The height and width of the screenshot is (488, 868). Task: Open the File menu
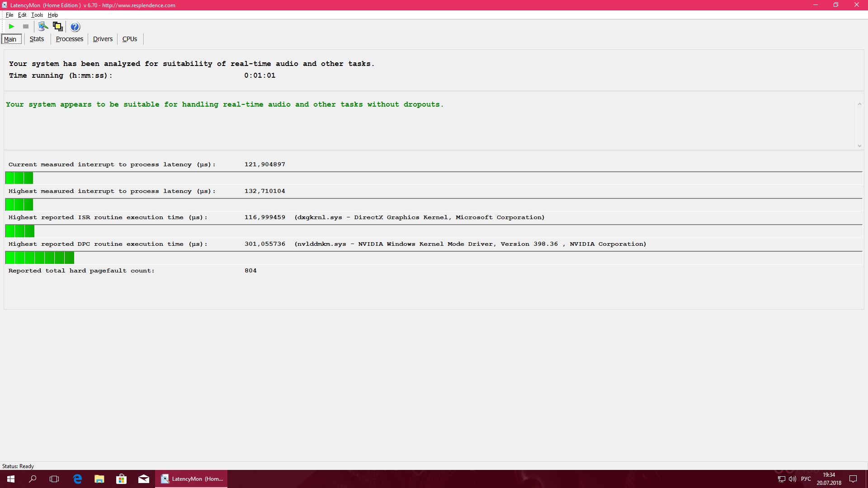click(x=9, y=15)
